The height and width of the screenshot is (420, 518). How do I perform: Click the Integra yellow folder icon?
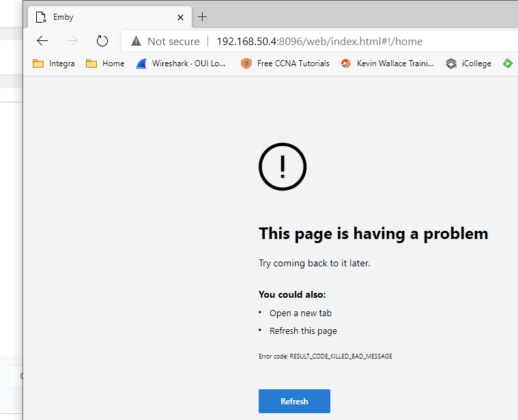pos(38,64)
